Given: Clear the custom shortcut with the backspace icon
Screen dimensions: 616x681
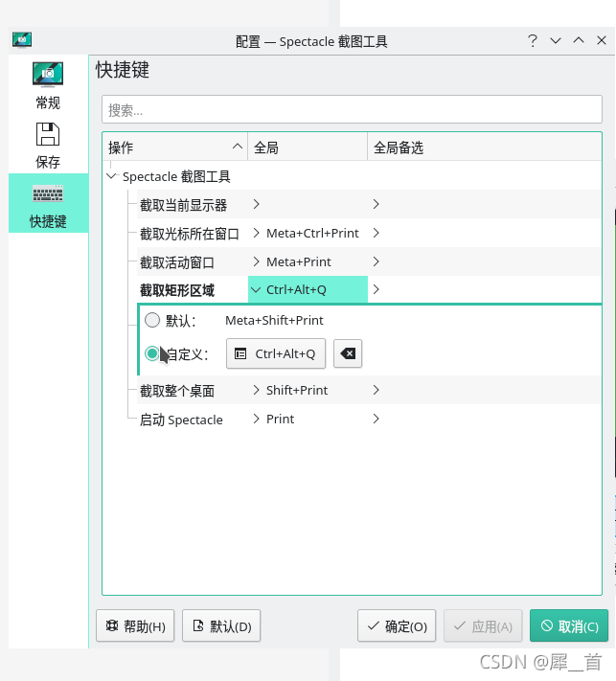Looking at the screenshot, I should click(x=348, y=353).
